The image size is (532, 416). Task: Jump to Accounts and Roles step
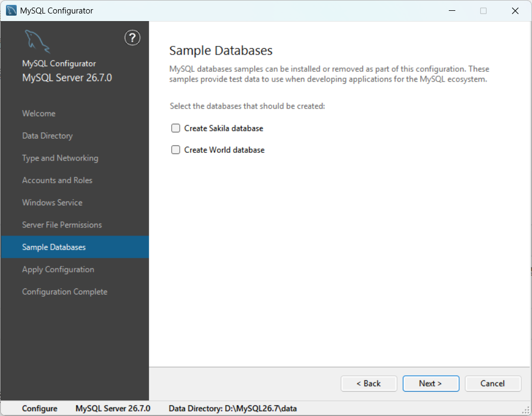[57, 180]
